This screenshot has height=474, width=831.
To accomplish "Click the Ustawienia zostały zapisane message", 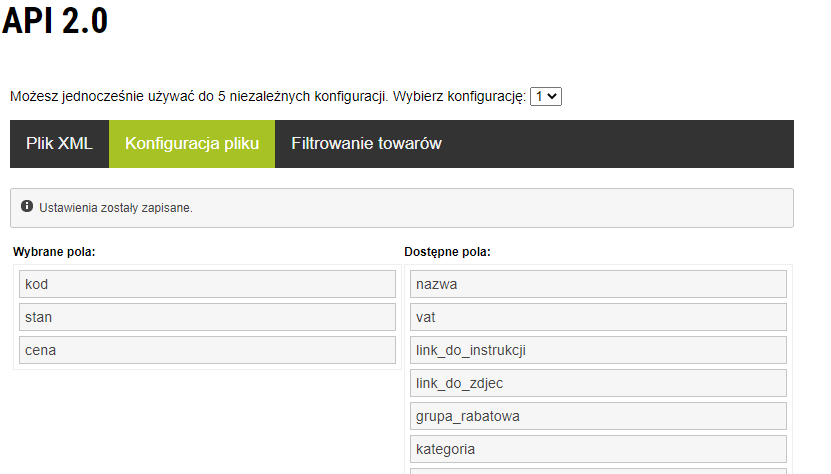I will pos(116,208).
